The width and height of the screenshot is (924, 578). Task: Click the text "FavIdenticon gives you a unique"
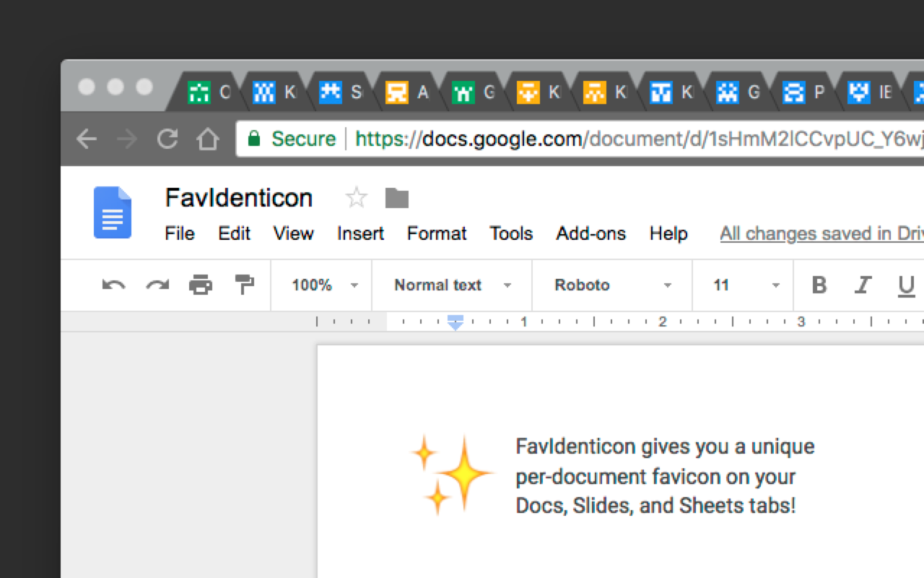point(665,447)
